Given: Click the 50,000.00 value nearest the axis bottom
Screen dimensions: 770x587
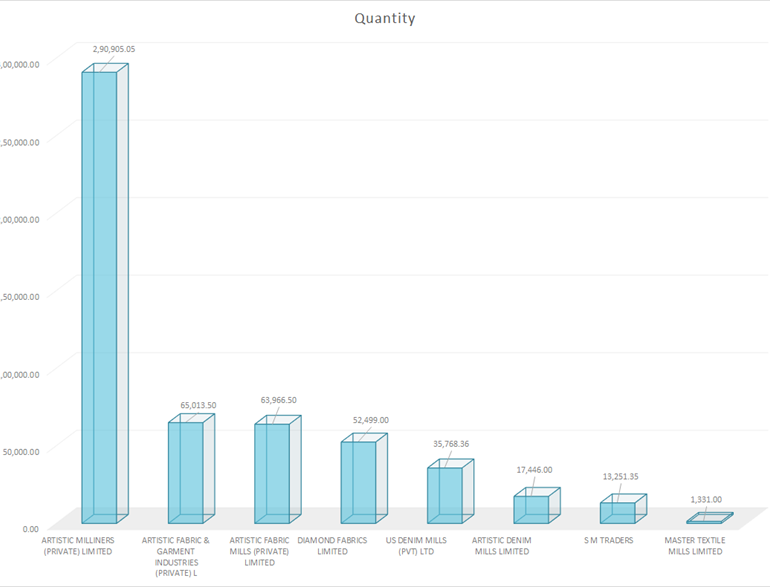Looking at the screenshot, I should [x=21, y=451].
